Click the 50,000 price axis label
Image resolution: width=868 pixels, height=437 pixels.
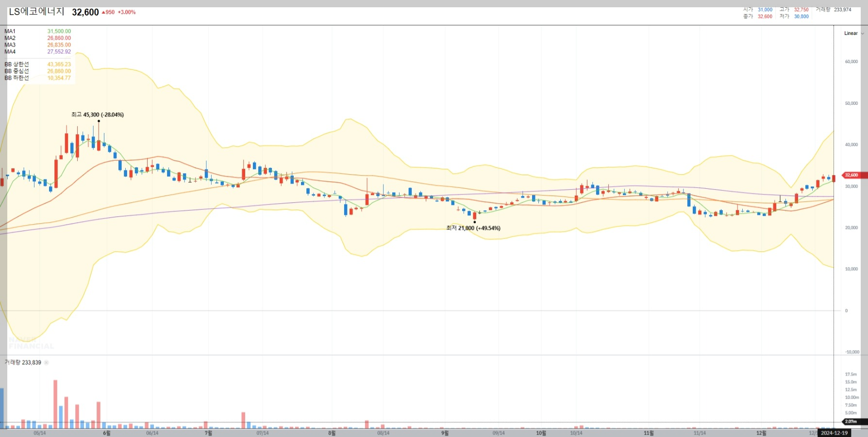coord(851,103)
